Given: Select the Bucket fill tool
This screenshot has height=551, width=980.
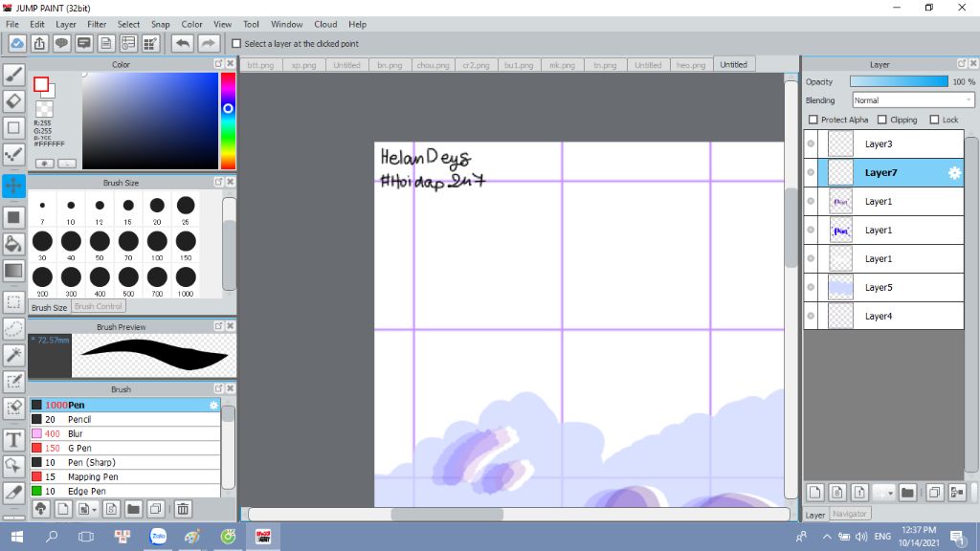Looking at the screenshot, I should pos(13,244).
